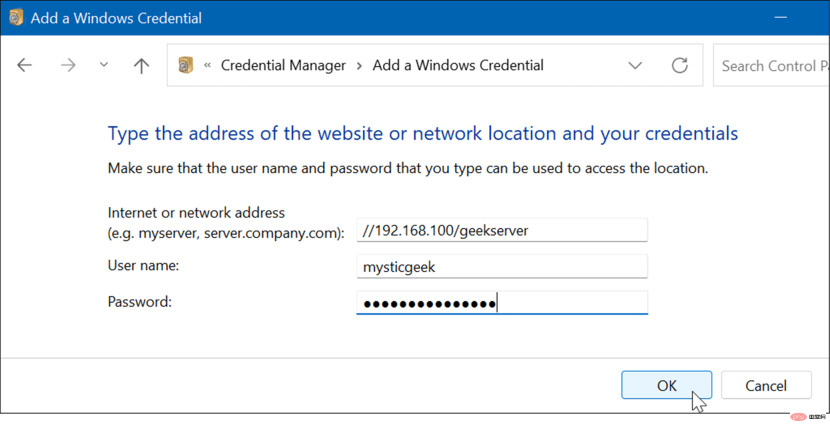Click the 'Add a Windows Credential' title text
This screenshot has width=830, height=430.
pos(116,18)
